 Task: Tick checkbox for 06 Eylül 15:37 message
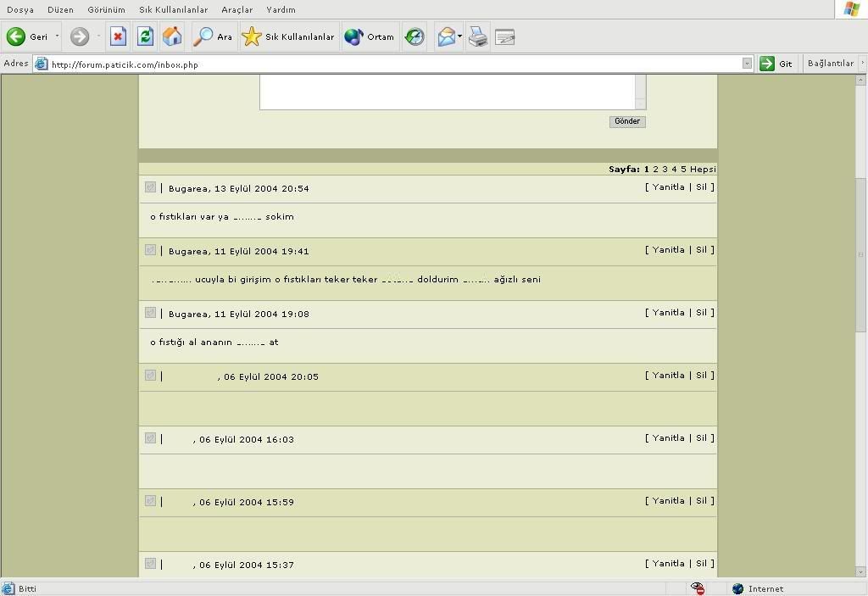[151, 563]
